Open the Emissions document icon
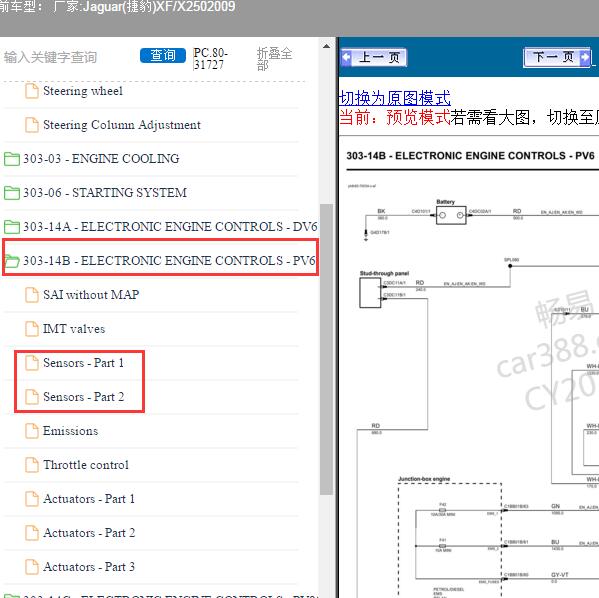 pos(32,431)
